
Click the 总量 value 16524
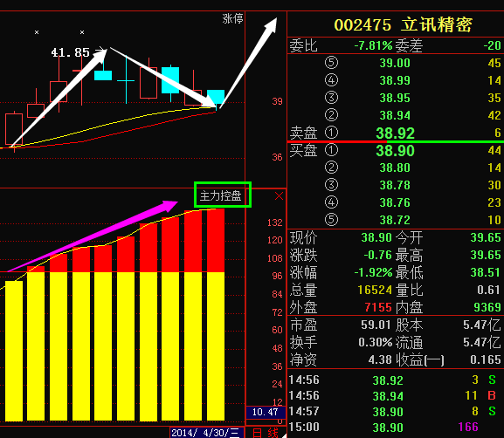pos(375,290)
